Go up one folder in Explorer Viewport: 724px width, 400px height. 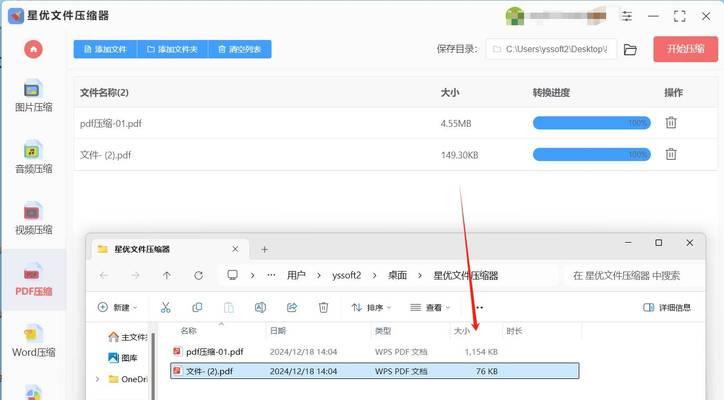tap(167, 275)
